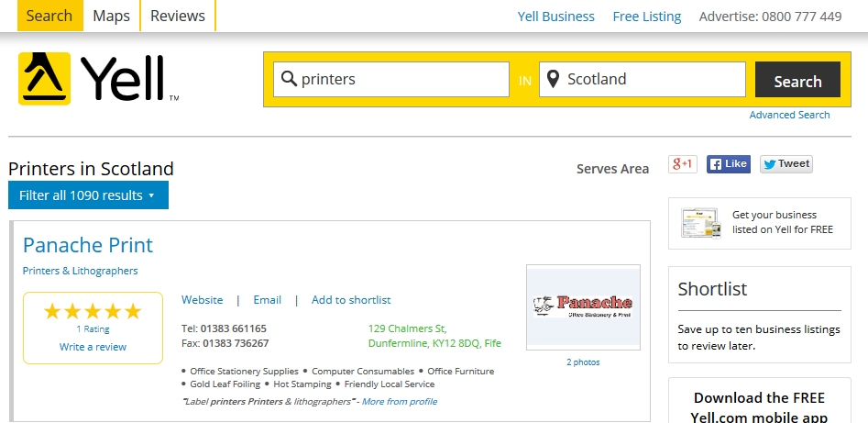This screenshot has height=423, width=868.
Task: Add Panache Print to shortlist
Action: click(x=351, y=300)
